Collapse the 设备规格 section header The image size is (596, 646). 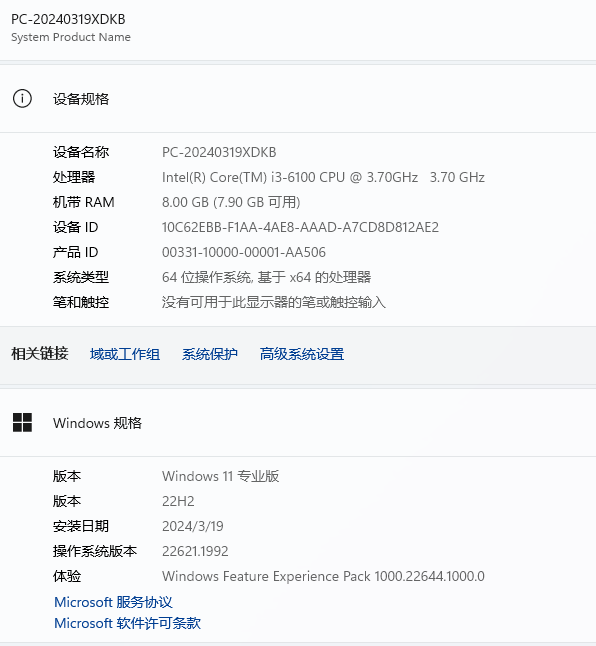pos(298,99)
